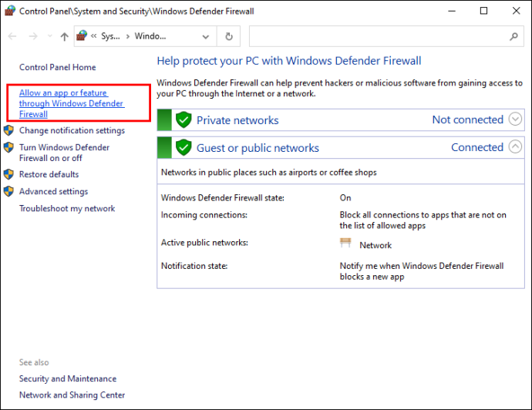Open the address bar history dropdown
This screenshot has height=410, width=532.
[206, 36]
